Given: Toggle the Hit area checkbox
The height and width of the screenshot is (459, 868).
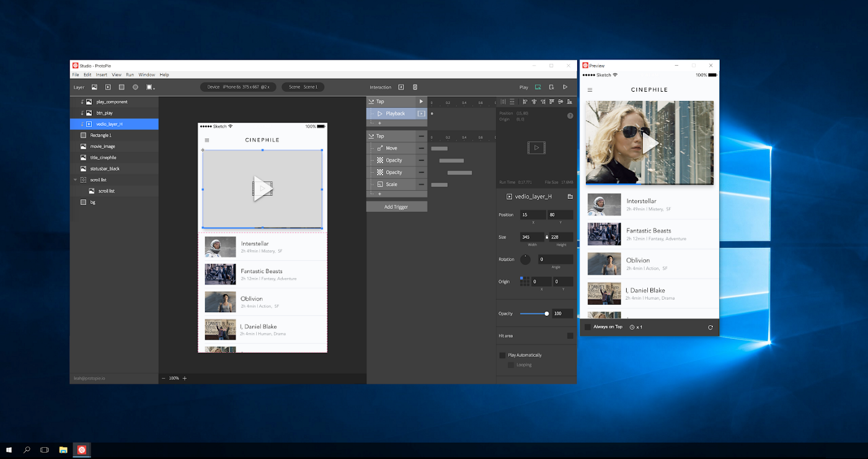Looking at the screenshot, I should [x=570, y=336].
